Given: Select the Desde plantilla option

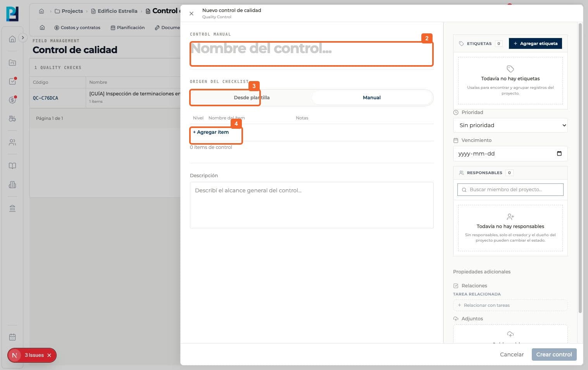Looking at the screenshot, I should [252, 98].
